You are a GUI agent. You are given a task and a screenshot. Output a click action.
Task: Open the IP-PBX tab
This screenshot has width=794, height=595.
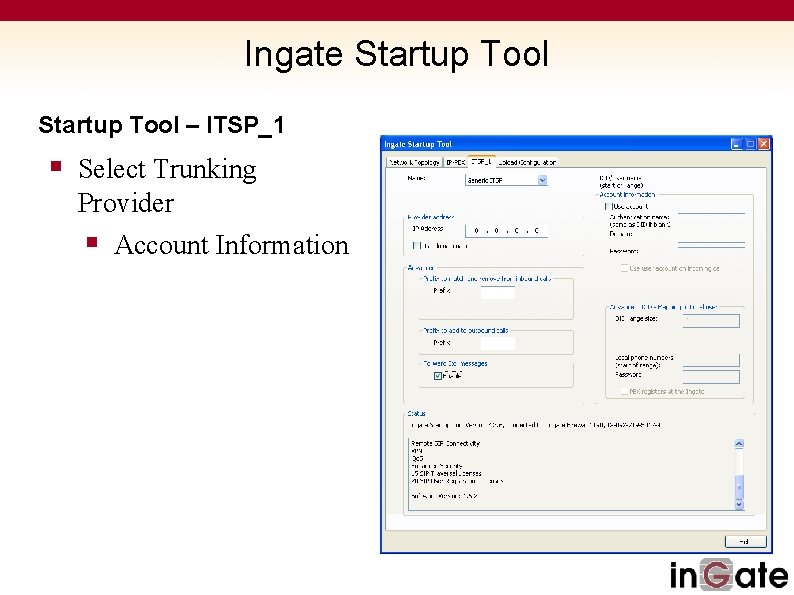[x=455, y=163]
